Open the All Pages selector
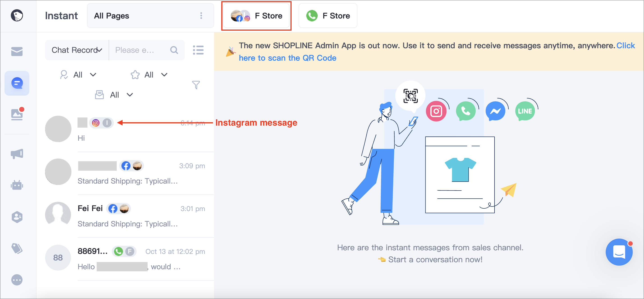The height and width of the screenshot is (299, 644). [x=151, y=16]
